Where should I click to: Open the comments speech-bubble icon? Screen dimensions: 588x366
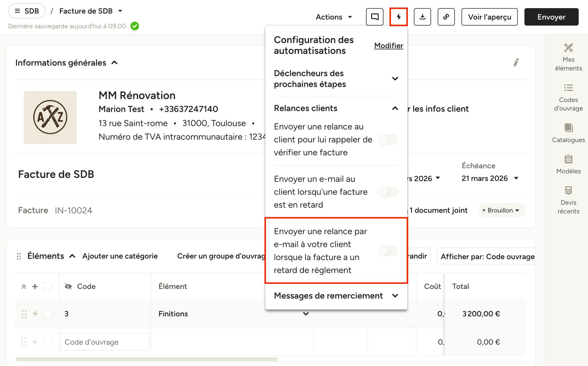click(x=374, y=17)
